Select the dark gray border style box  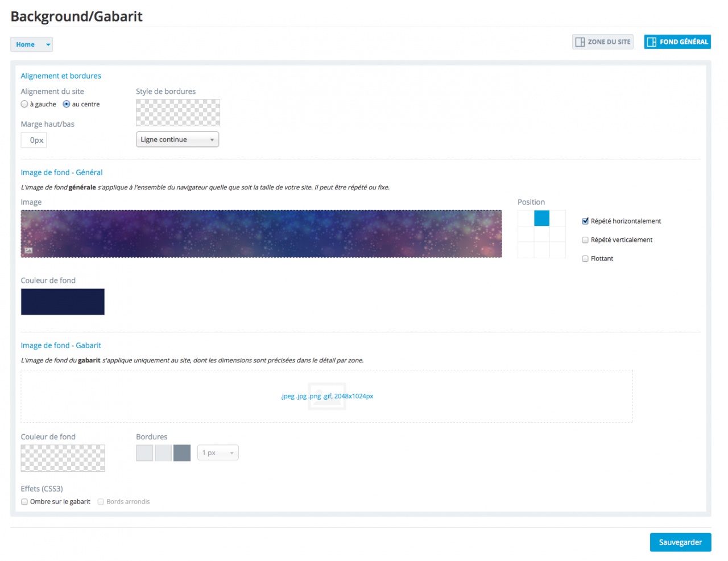pos(182,453)
